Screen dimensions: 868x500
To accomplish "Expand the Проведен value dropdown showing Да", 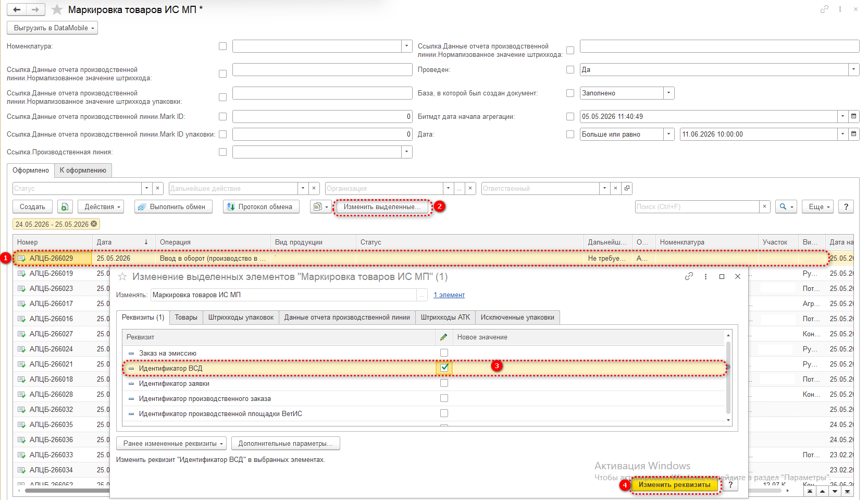I will click(853, 69).
